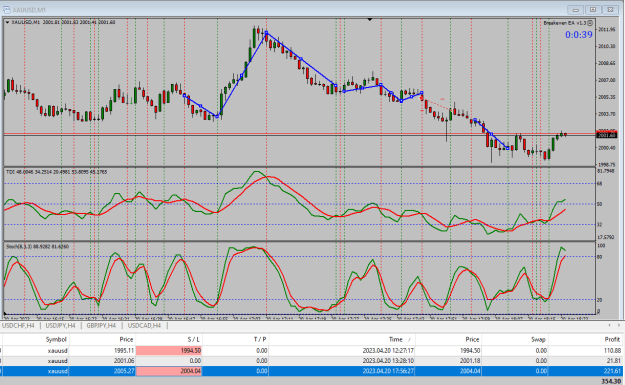Click the Breakeven EA smiley icon
Viewport: 625px width, 385px height.
pyautogui.click(x=590, y=23)
